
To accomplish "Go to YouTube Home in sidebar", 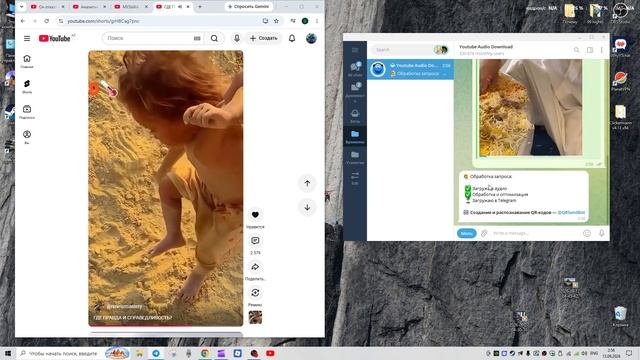I will pyautogui.click(x=27, y=61).
